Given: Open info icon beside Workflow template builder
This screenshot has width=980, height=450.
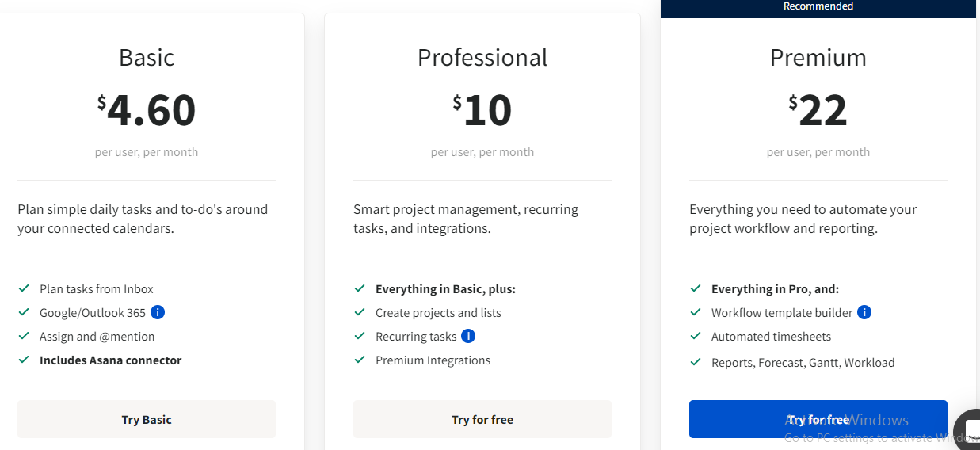Looking at the screenshot, I should pyautogui.click(x=864, y=312).
